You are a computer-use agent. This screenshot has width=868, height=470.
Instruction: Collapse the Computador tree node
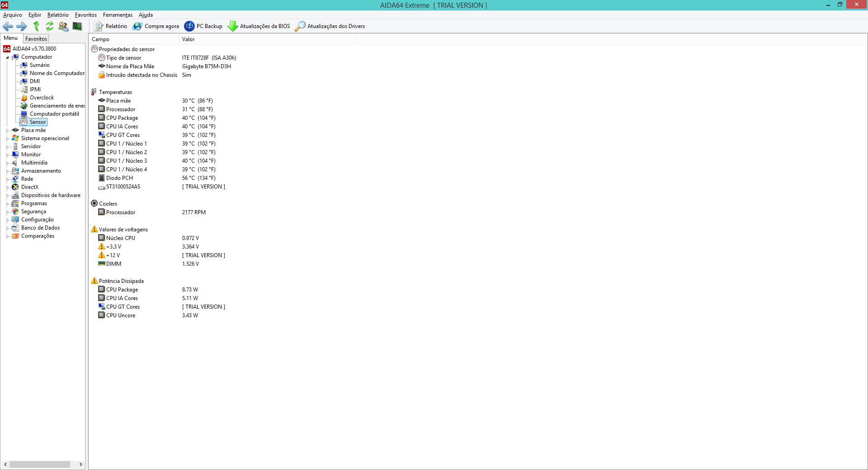click(7, 57)
